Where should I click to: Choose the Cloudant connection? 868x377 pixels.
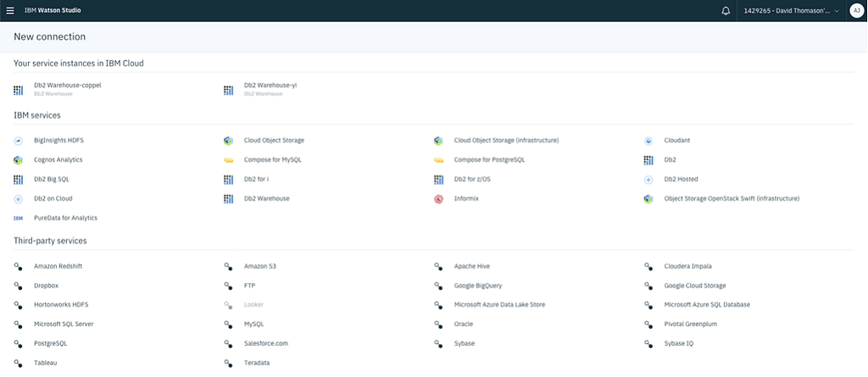pos(678,141)
